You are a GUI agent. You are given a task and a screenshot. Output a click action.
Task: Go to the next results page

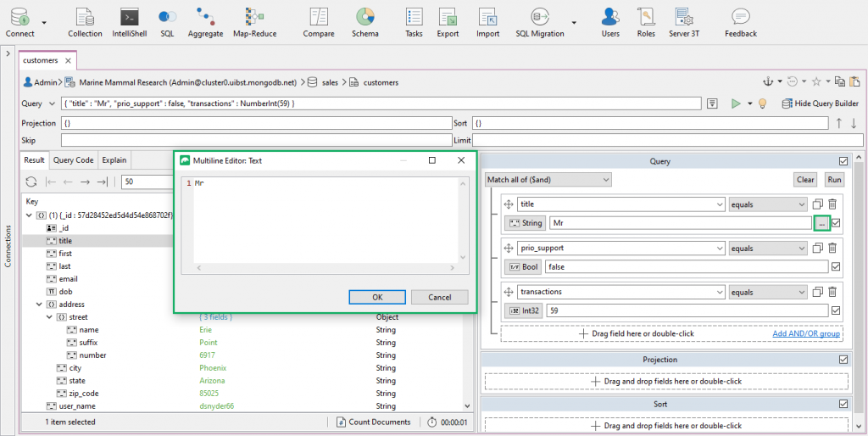(85, 182)
